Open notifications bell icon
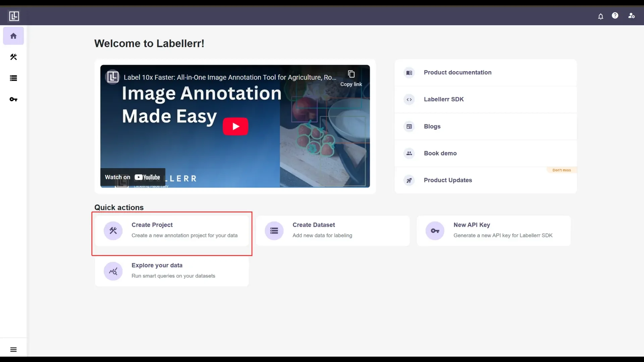644x362 pixels. (600, 16)
